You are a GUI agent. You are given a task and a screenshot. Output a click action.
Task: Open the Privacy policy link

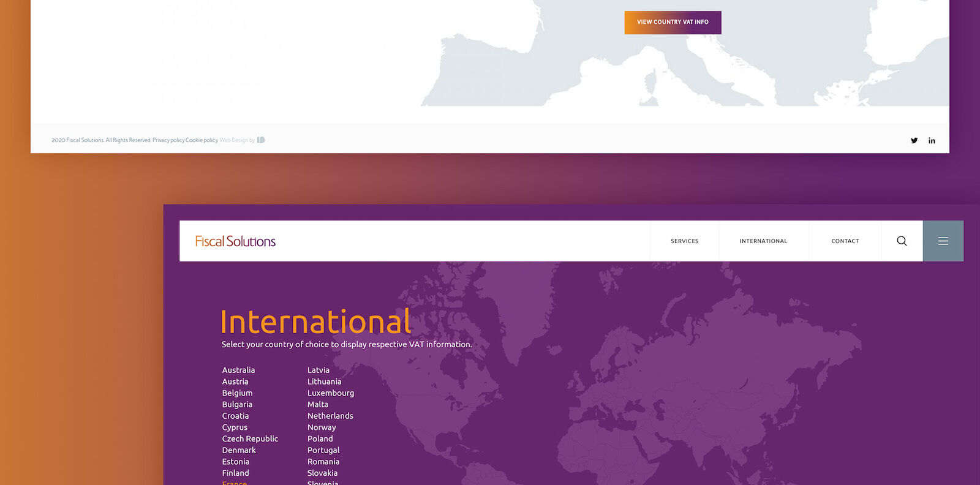(168, 140)
